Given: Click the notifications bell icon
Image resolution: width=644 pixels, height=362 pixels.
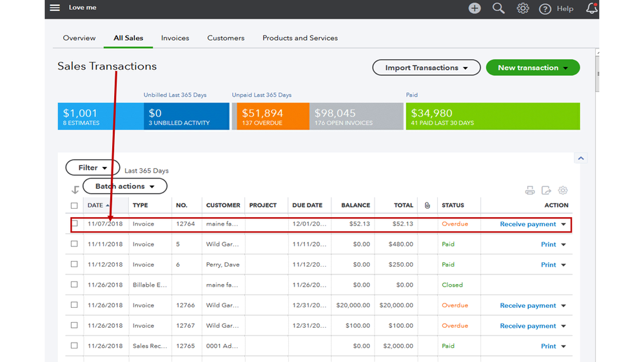Looking at the screenshot, I should click(591, 8).
